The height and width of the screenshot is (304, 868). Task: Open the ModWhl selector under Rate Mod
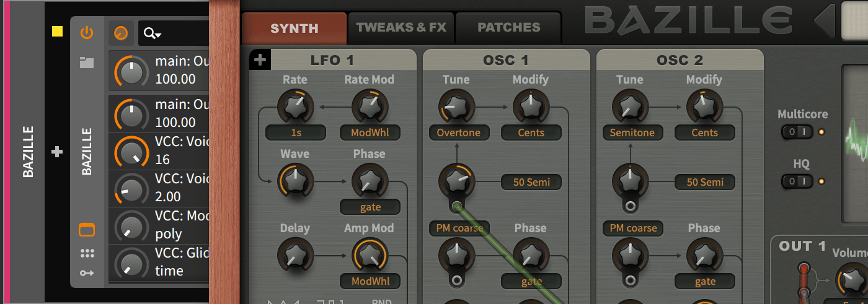coord(370,132)
